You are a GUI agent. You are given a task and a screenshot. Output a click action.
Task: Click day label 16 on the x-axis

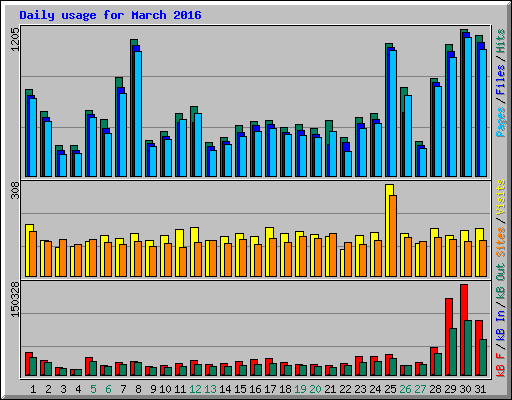255,389
